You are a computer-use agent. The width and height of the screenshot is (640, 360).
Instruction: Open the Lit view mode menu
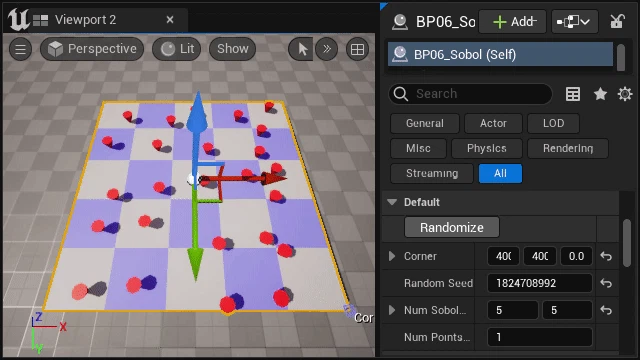177,49
